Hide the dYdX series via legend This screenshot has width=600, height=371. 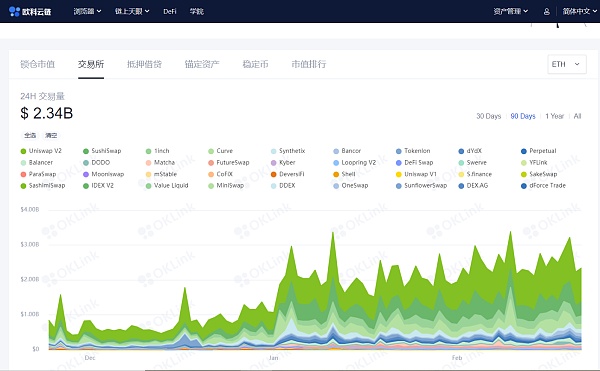coord(470,151)
